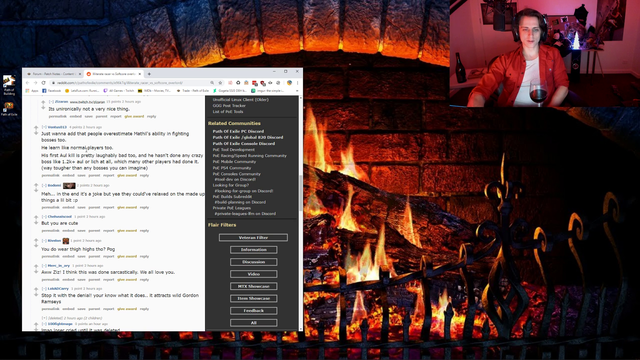The width and height of the screenshot is (640, 360).
Task: Click the Chrome profile avatar icon
Action: [x=289, y=83]
